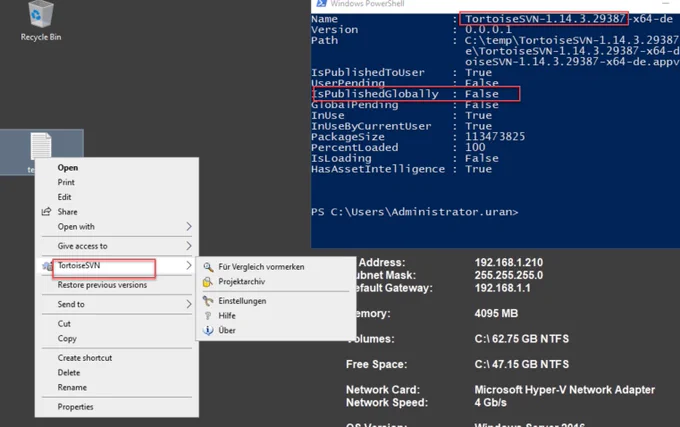Expand the Send to submenu arrow
The width and height of the screenshot is (680, 427).
pyautogui.click(x=189, y=304)
